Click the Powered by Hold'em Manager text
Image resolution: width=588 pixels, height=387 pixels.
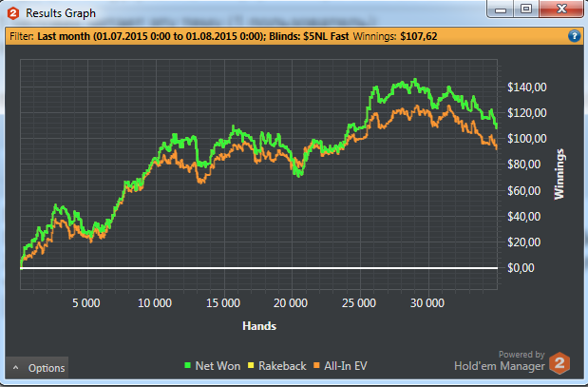[x=500, y=361]
